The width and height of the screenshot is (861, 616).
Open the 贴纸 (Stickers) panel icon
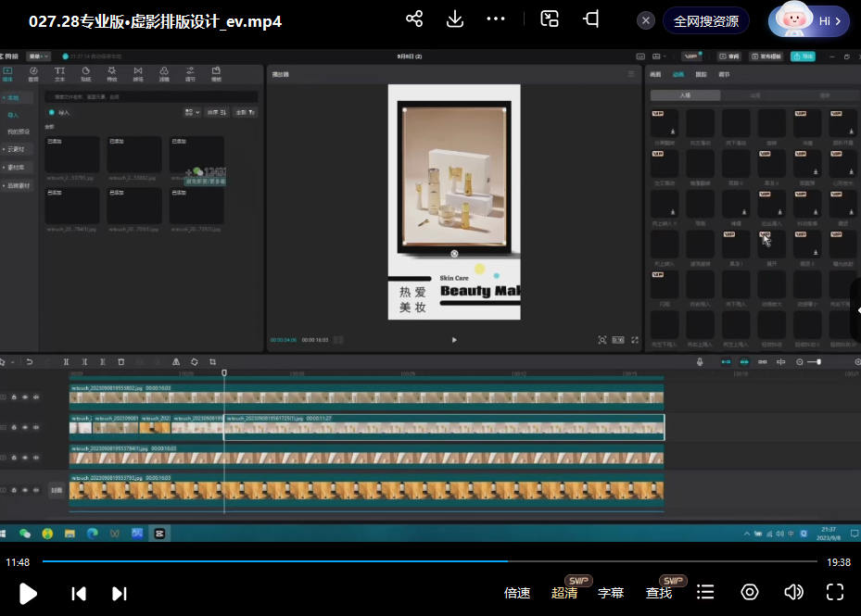[x=85, y=72]
